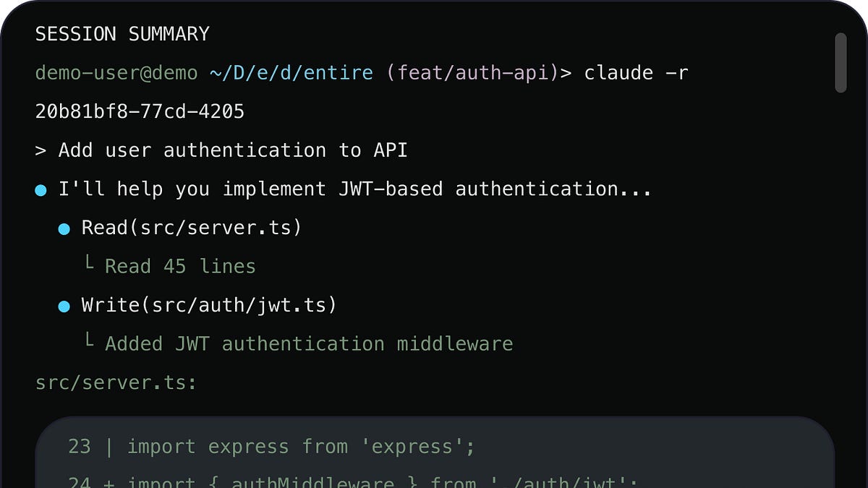Click the "Added JWT authentication middleware" result

pos(309,343)
